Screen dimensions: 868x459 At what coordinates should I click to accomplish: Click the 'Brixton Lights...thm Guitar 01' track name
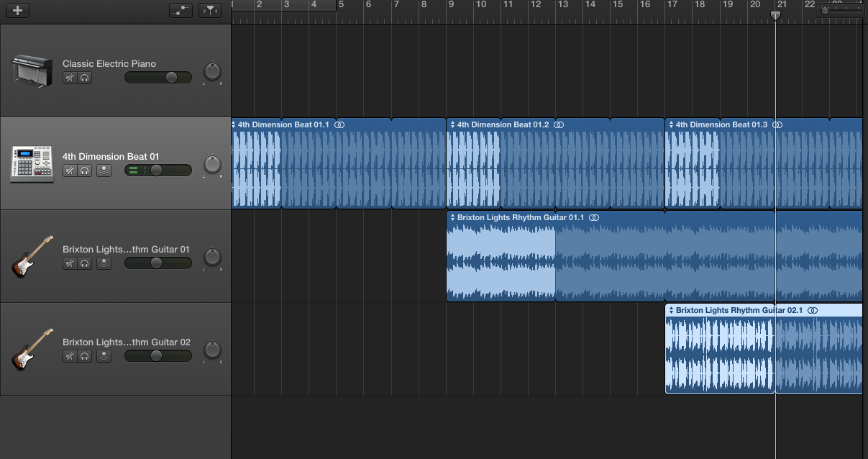click(126, 249)
